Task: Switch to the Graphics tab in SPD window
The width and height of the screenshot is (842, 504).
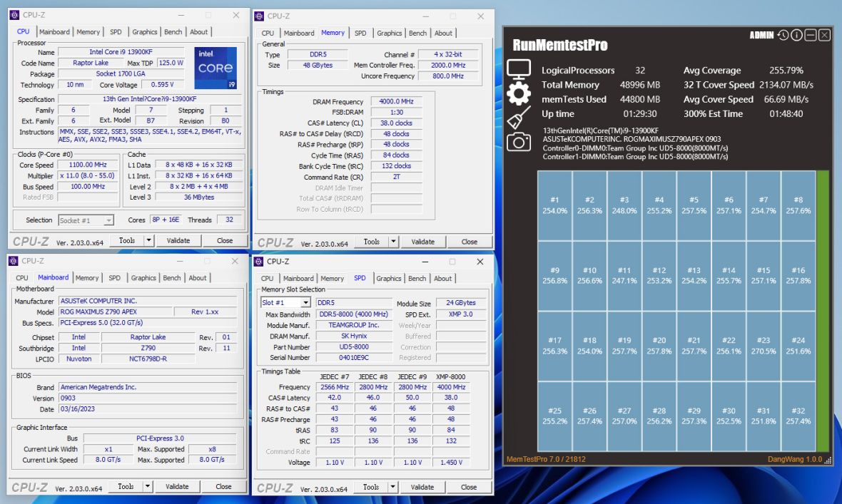Action: [389, 278]
